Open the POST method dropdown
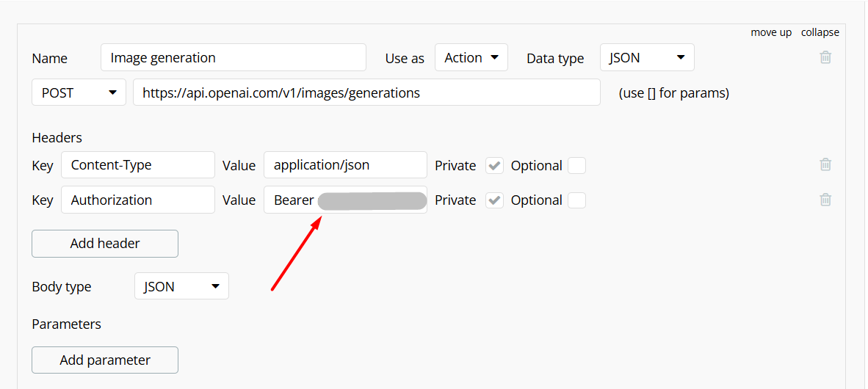The image size is (868, 389). [79, 92]
